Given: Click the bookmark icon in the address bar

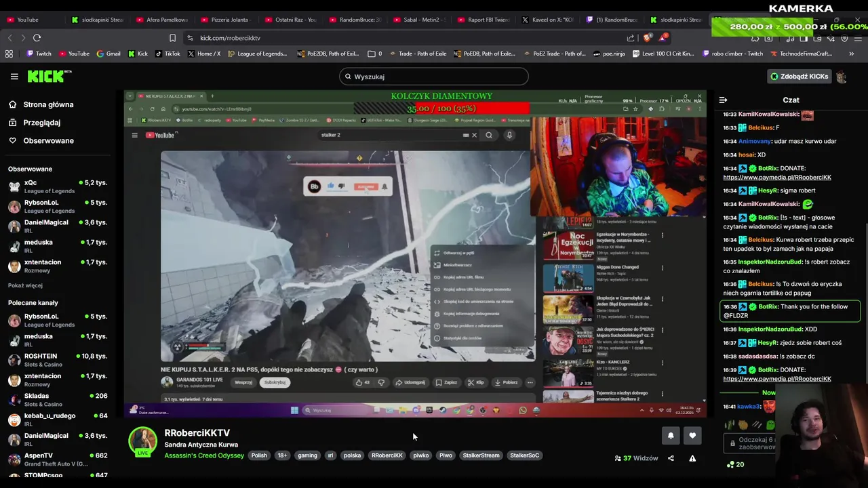Looking at the screenshot, I should tap(172, 38).
